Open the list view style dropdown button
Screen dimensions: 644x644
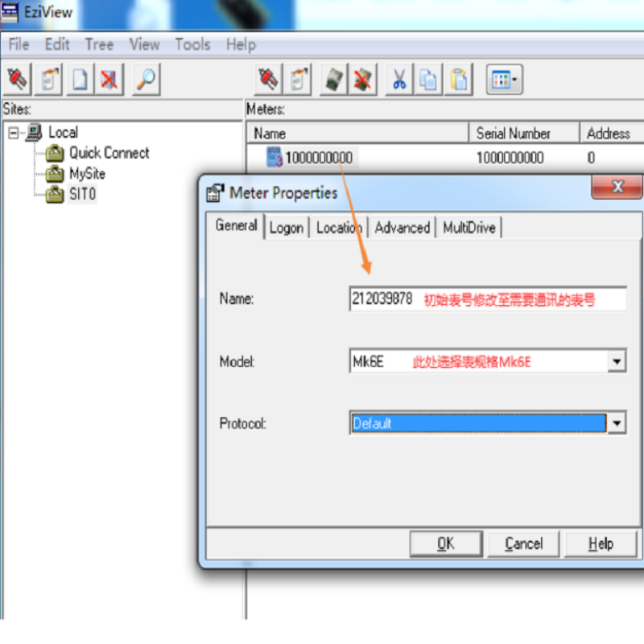pos(505,79)
